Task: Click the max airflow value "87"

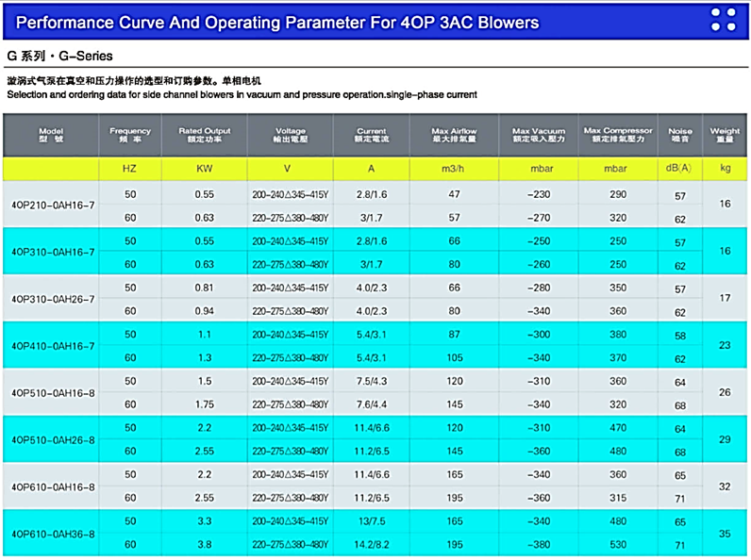Action: point(454,334)
